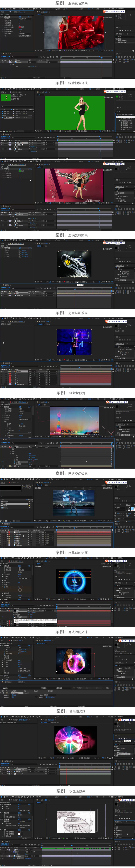This screenshot has width=135, height=868.
Task: Click the playhead in 迷宫魅影效果 timeline ruler
Action: point(79,367)
